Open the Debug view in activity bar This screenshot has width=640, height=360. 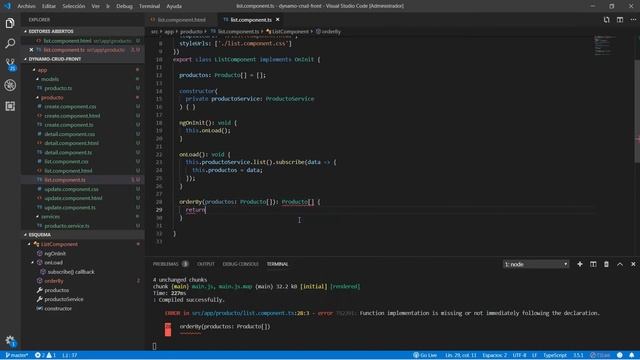10,85
